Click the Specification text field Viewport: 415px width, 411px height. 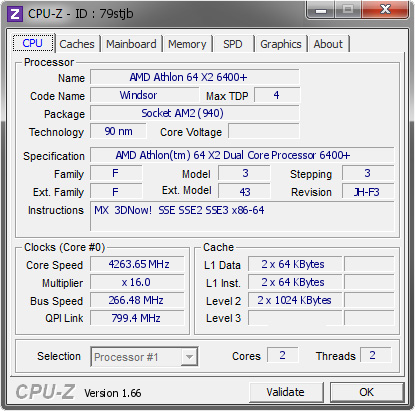click(242, 155)
